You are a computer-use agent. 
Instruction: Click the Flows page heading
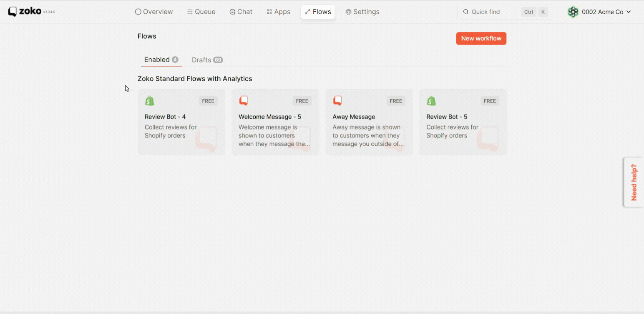click(147, 36)
